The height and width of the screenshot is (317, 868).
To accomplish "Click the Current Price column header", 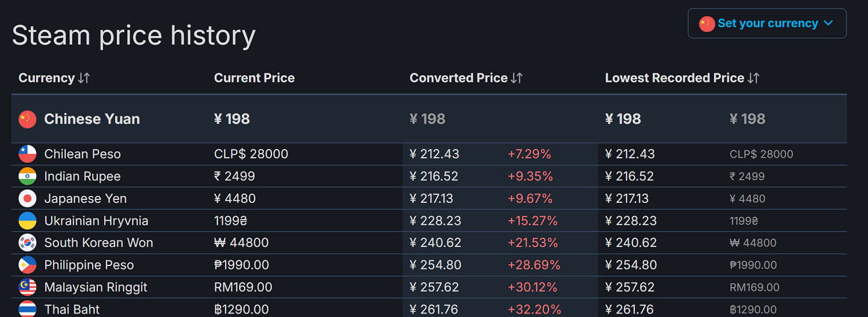I will pyautogui.click(x=254, y=78).
